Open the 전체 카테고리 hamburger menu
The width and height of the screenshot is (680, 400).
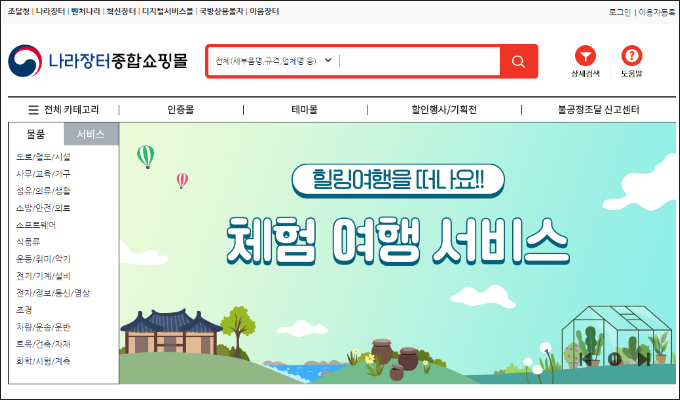(63, 110)
